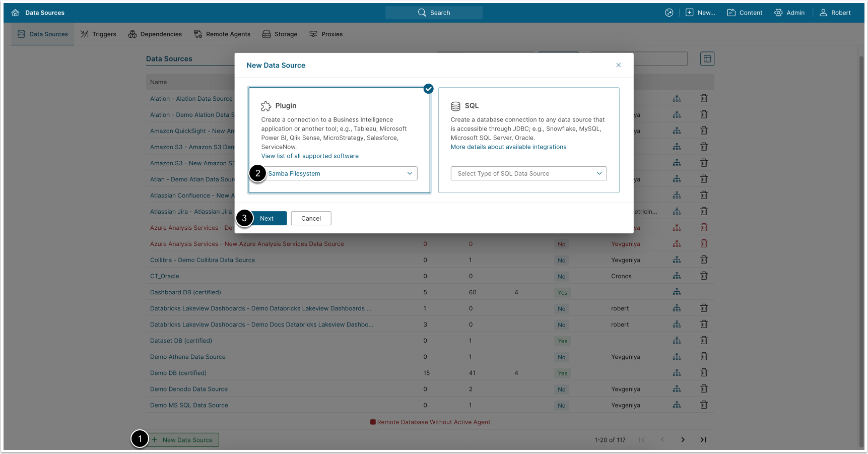Switch to the Triggers tab

[x=98, y=34]
